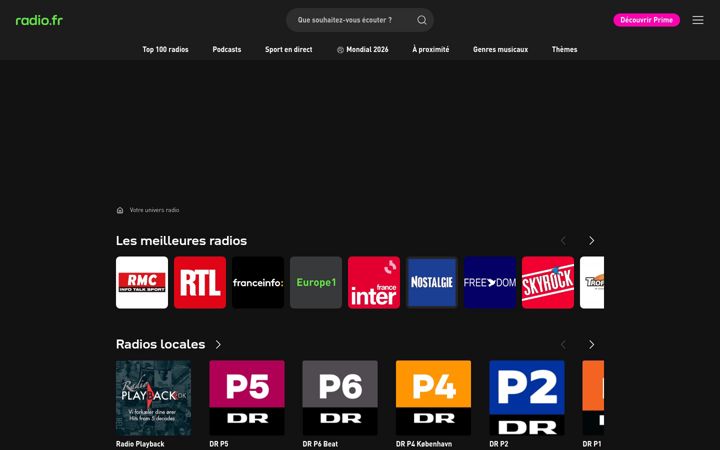
Task: Click next arrow in Radios locales carousel
Action: 591,344
